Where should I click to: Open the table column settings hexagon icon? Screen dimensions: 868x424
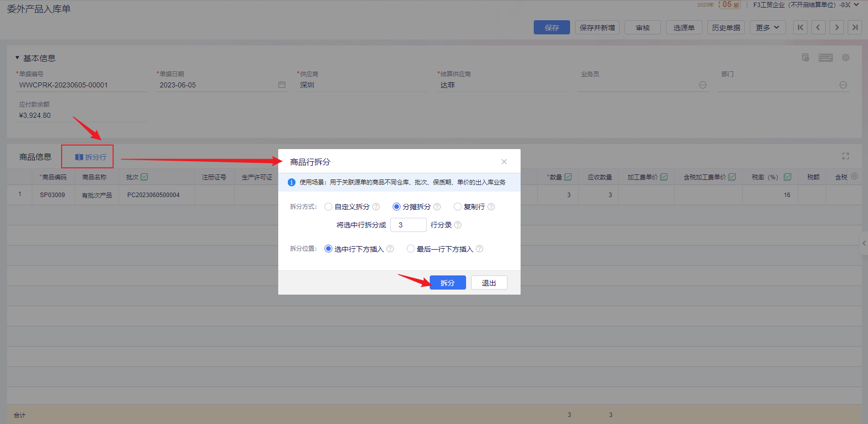point(854,176)
